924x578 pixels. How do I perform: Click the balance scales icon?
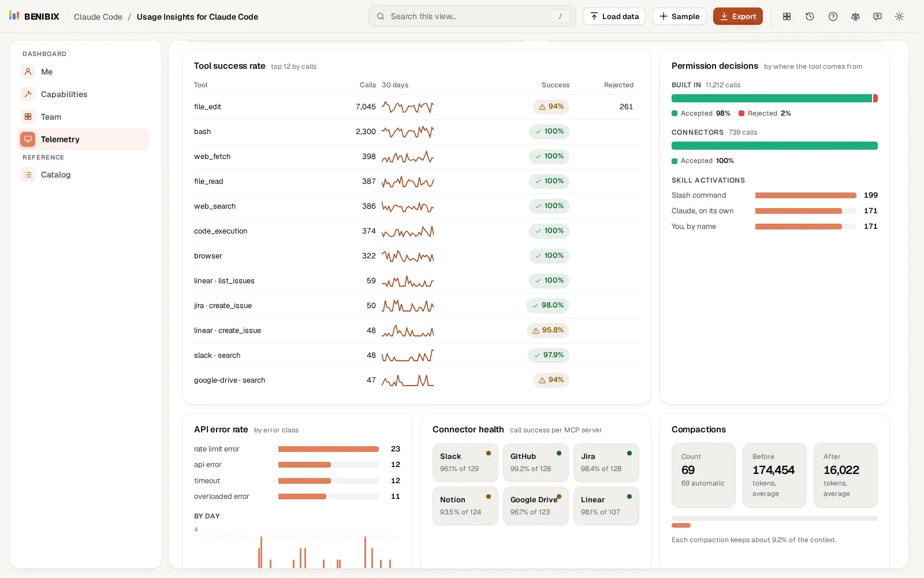[x=855, y=16]
